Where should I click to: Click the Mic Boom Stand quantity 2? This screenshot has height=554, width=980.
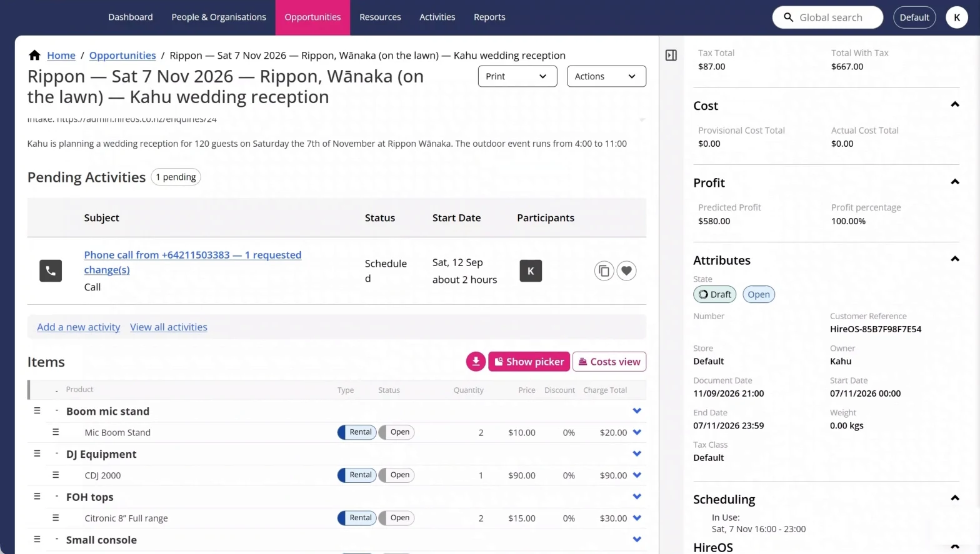481,432
